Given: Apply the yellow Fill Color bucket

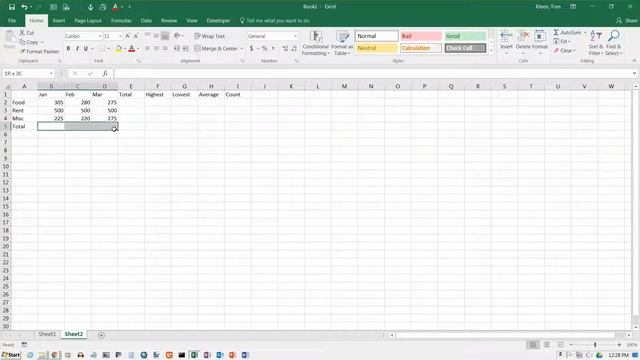Looking at the screenshot, I should pos(118,49).
